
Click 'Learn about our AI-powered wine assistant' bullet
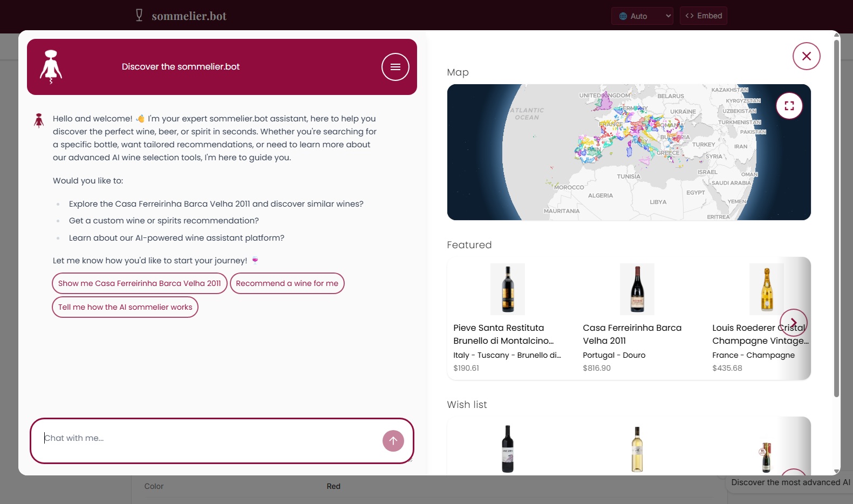(176, 238)
